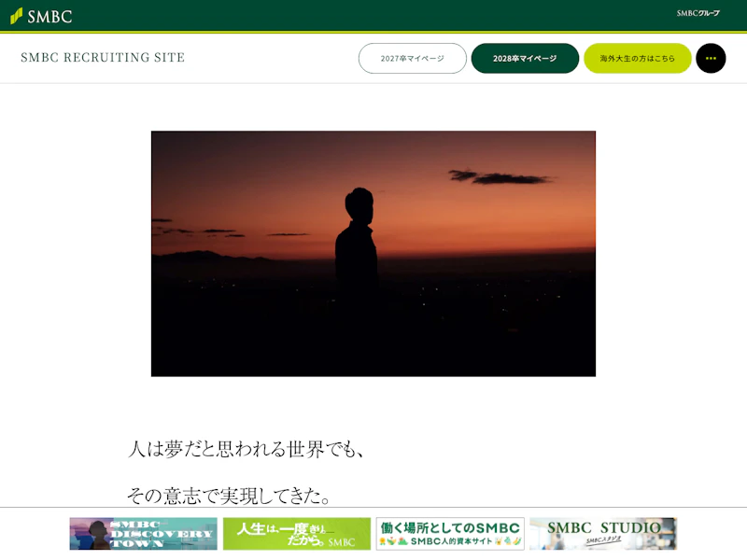Open the 2028卒マイページ button
Image resolution: width=747 pixels, height=560 pixels.
525,58
